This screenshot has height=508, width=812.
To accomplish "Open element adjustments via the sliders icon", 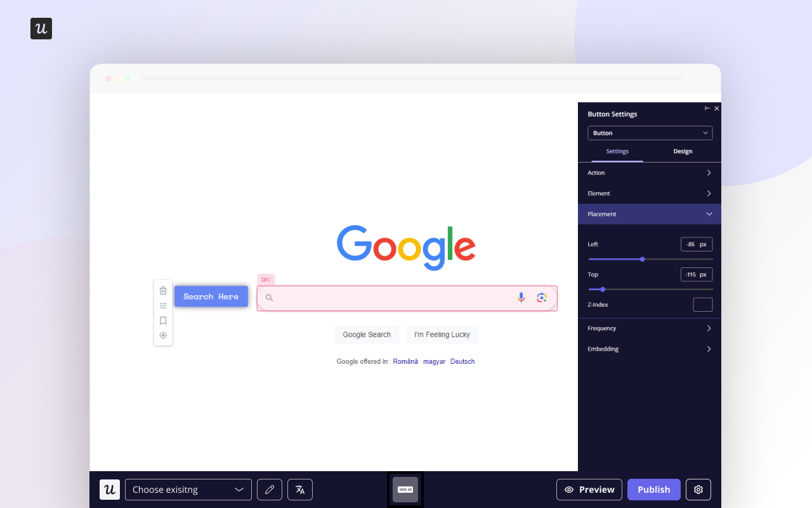I will tap(163, 305).
